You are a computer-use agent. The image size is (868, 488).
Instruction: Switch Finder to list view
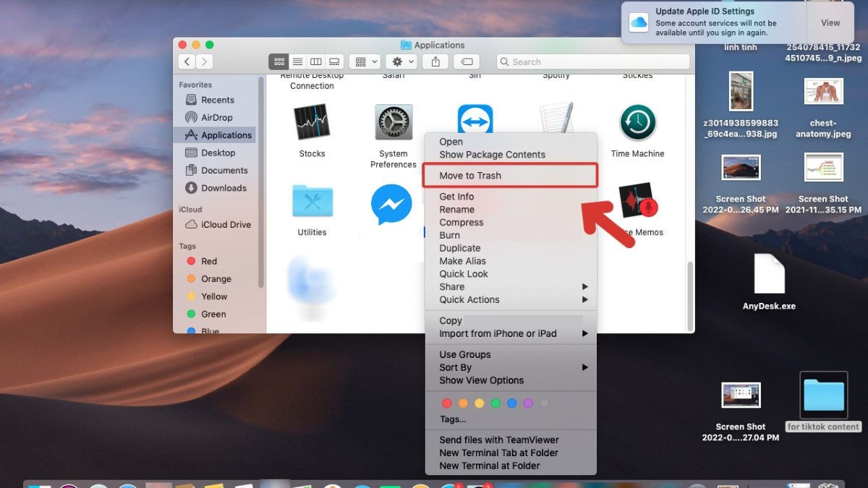point(297,62)
